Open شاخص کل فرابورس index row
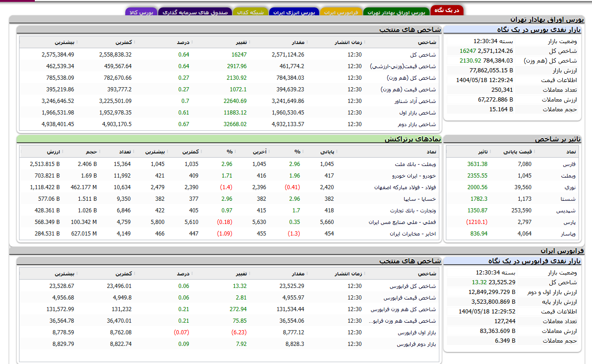The image size is (592, 364). 413,286
